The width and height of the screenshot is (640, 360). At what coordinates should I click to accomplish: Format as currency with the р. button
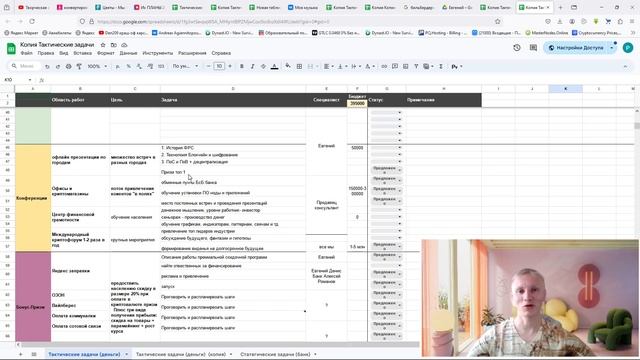118,66
